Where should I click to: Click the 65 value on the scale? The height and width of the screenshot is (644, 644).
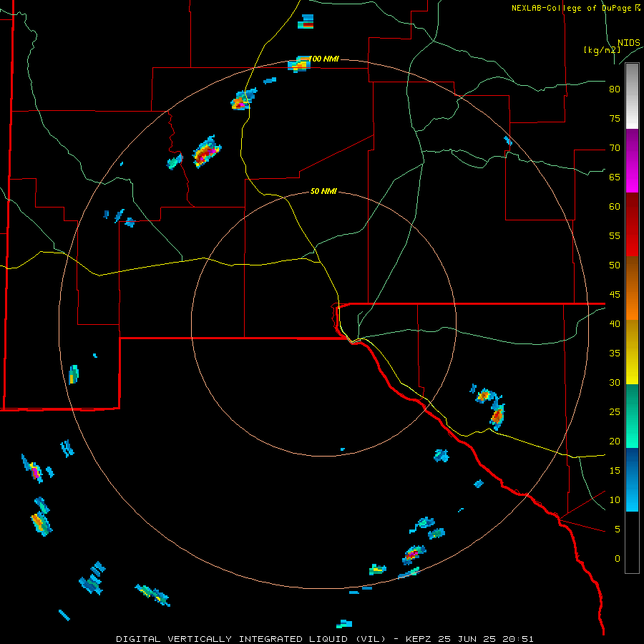615,177
